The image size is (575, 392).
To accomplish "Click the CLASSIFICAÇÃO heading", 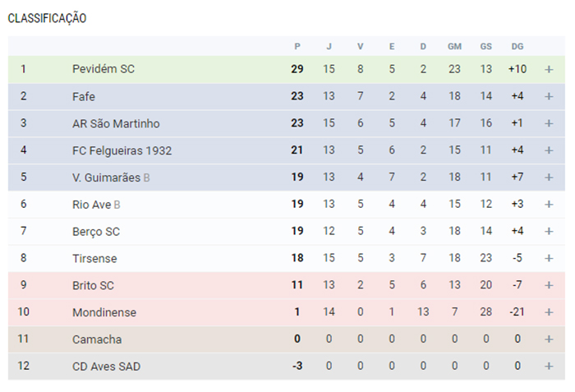I will (47, 18).
